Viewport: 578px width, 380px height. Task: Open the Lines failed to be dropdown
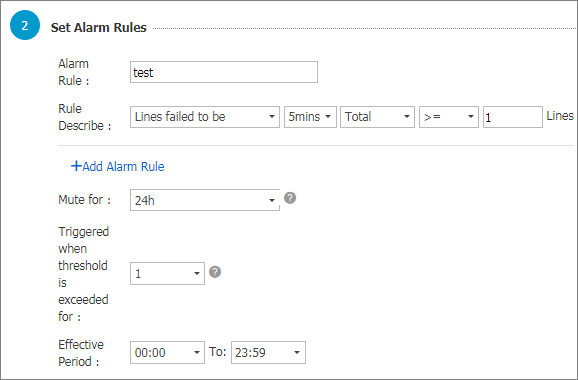205,117
